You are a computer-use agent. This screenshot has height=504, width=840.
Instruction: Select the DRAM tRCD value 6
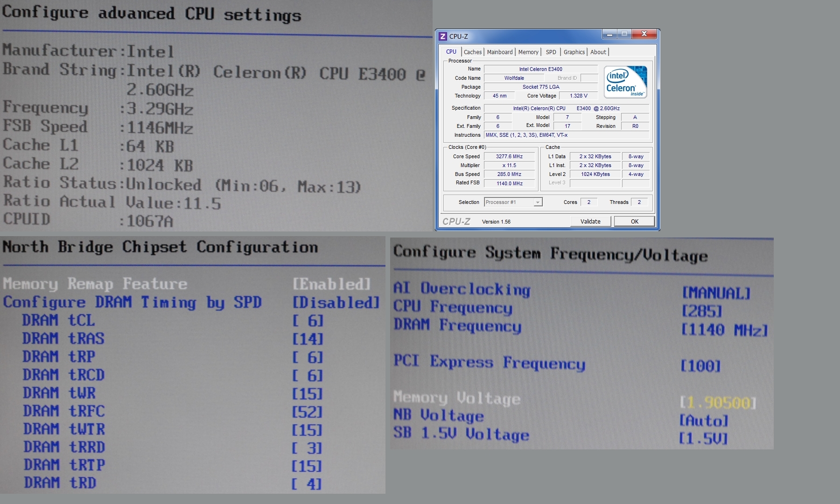coord(308,376)
